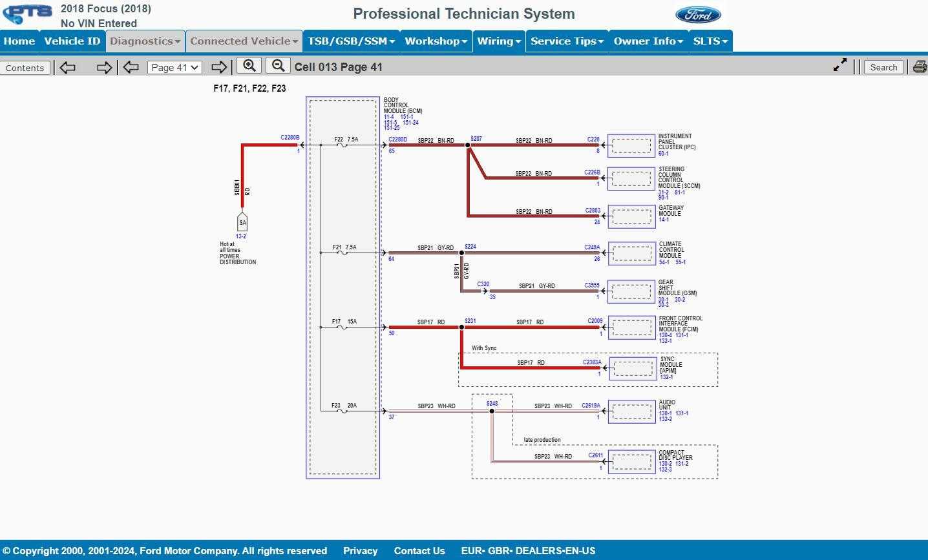This screenshot has height=560, width=928.
Task: Go to the next page using the right arrow after the Page 41 dropdown
Action: [219, 67]
